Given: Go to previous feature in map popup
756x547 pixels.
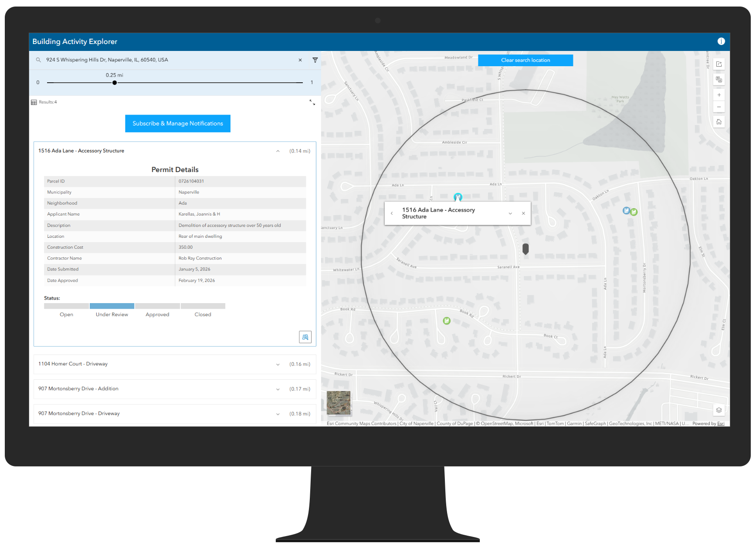Looking at the screenshot, I should (392, 213).
